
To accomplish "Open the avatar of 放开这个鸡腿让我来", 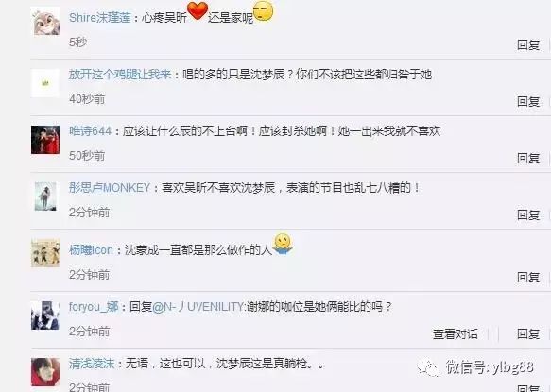I will [45, 83].
